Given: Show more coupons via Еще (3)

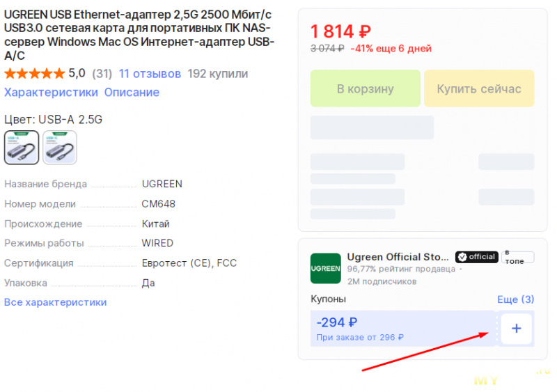Looking at the screenshot, I should pos(515,299).
